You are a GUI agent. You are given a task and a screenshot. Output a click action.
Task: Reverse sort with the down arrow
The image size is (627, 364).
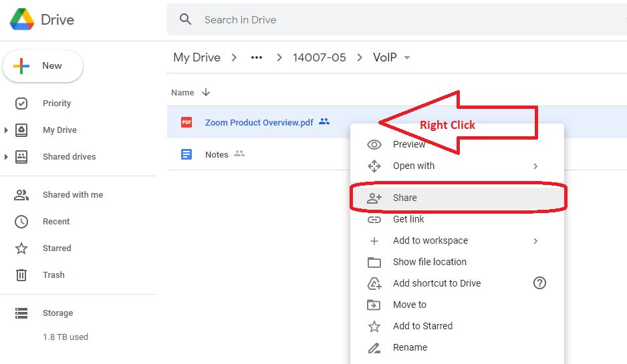(206, 92)
